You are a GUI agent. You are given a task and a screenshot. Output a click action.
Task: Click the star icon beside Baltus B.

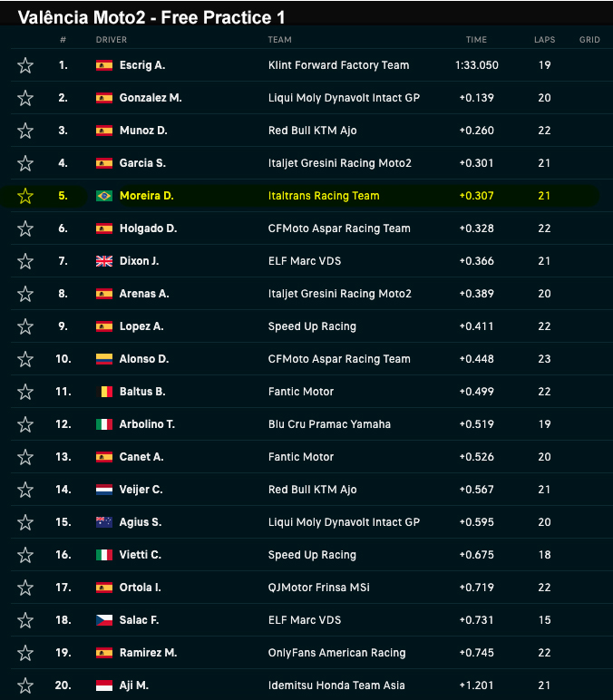pyautogui.click(x=25, y=392)
